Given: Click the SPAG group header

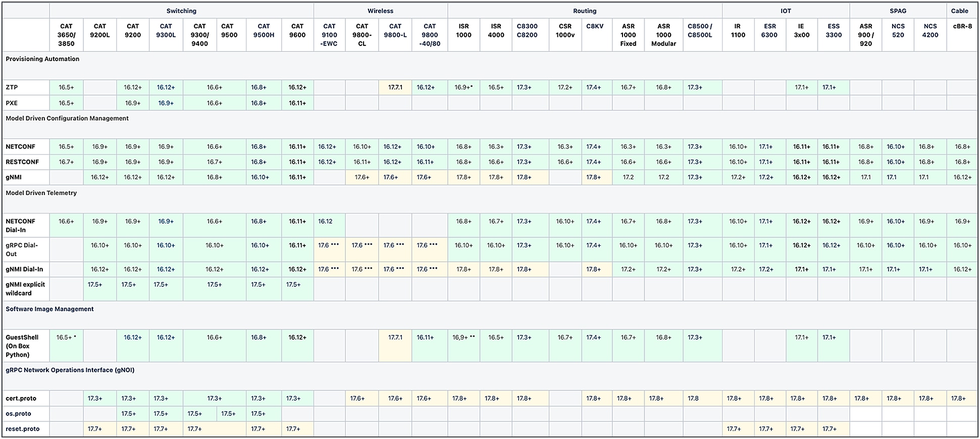Looking at the screenshot, I should click(x=898, y=11).
